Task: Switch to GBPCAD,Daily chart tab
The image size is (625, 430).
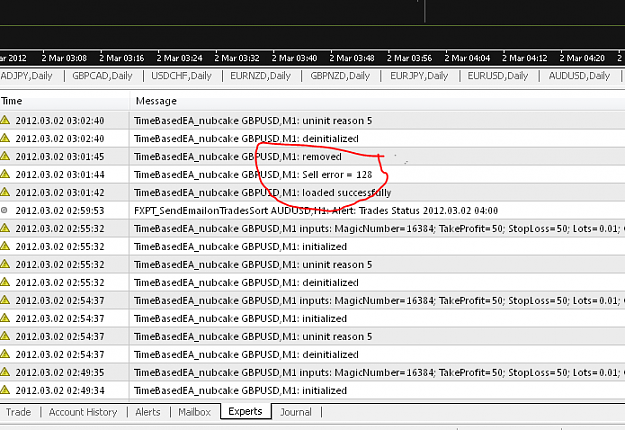Action: click(102, 76)
